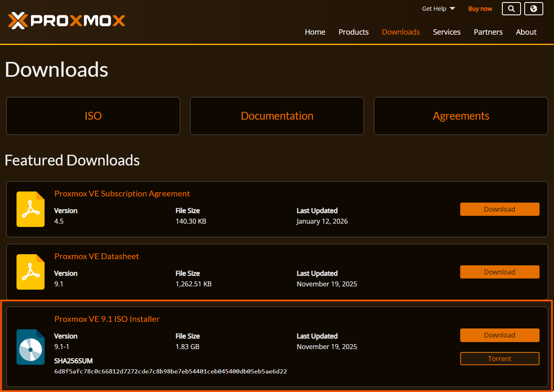
Task: Open the Services menu
Action: 447,32
